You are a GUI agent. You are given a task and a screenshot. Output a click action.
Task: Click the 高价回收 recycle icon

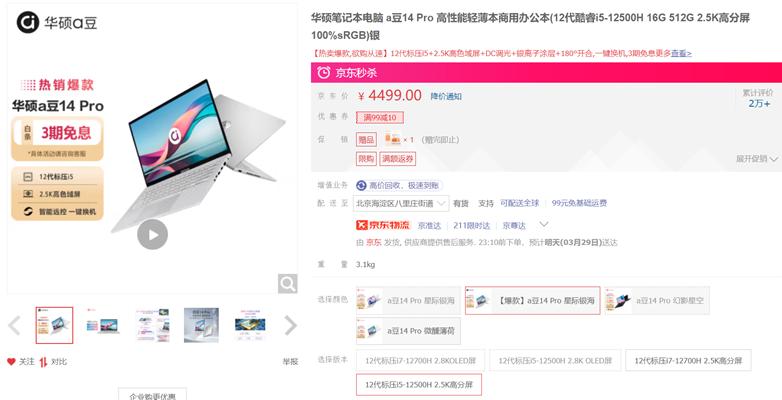[361, 186]
